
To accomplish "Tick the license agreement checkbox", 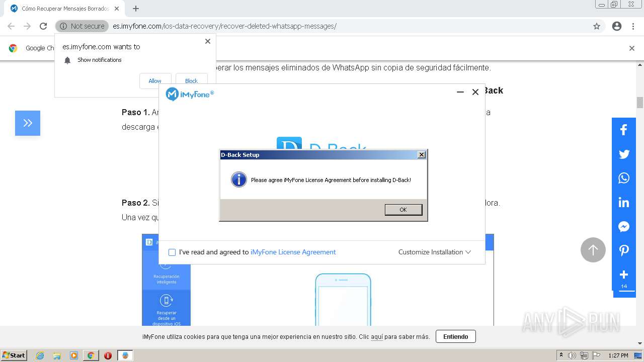I will 172,252.
